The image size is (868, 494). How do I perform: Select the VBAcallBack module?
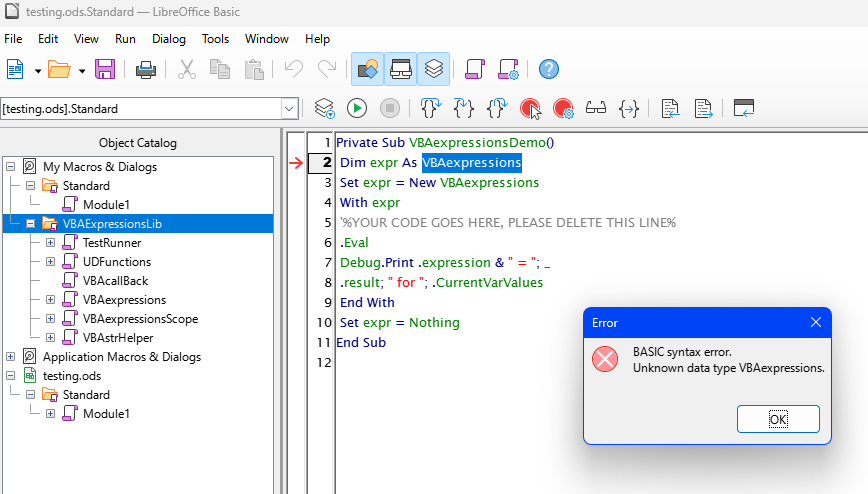coord(115,281)
